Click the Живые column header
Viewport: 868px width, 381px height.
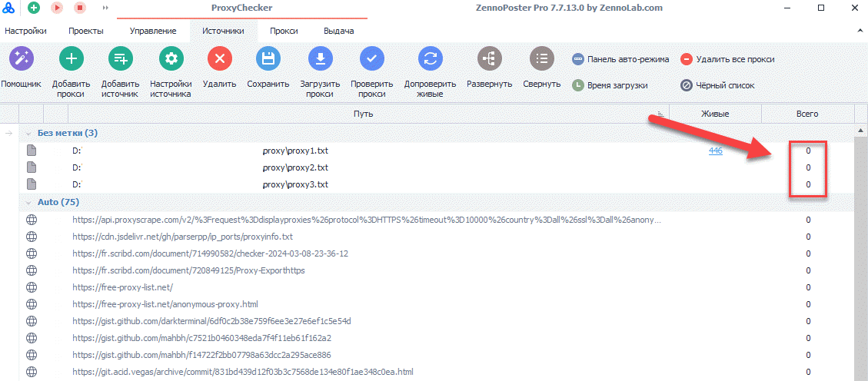[x=715, y=114]
